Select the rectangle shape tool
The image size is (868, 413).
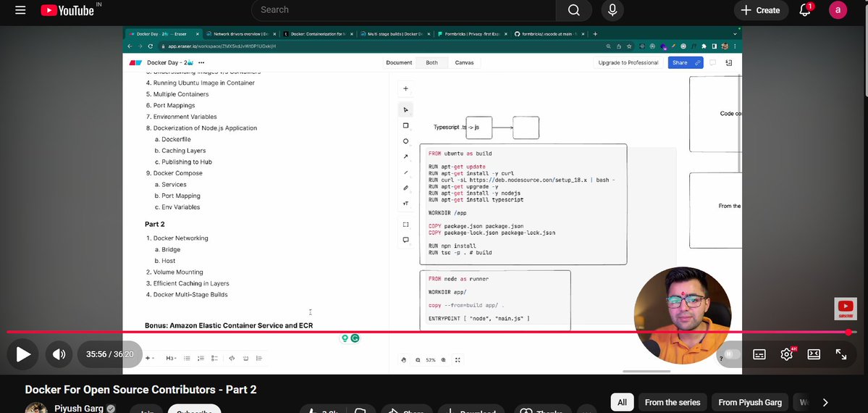(406, 126)
